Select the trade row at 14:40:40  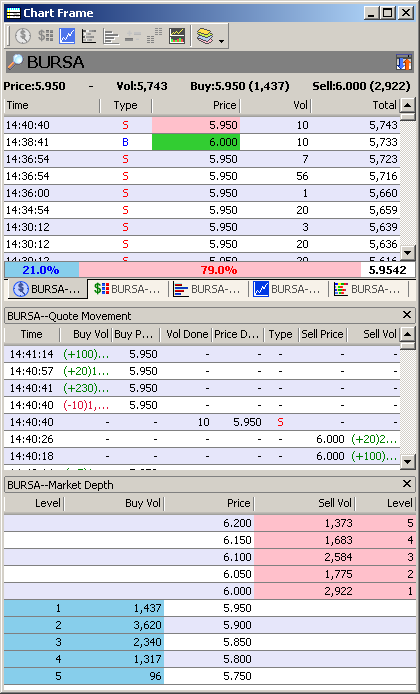tap(202, 125)
